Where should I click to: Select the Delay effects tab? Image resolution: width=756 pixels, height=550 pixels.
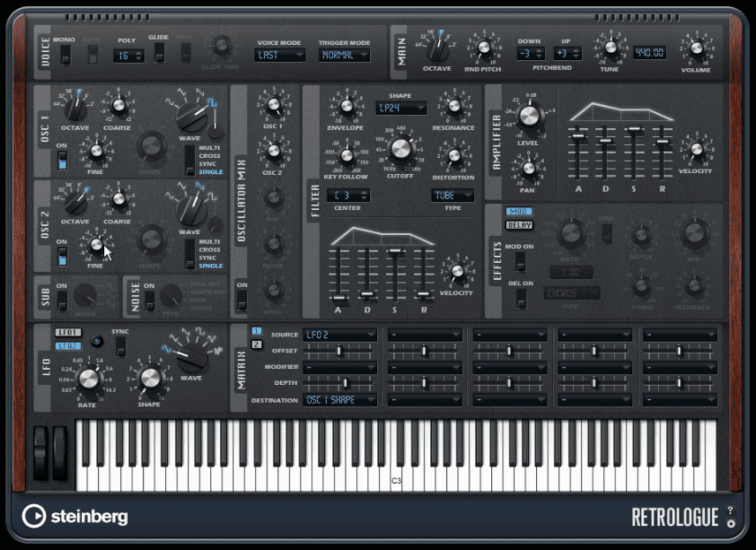tap(518, 225)
